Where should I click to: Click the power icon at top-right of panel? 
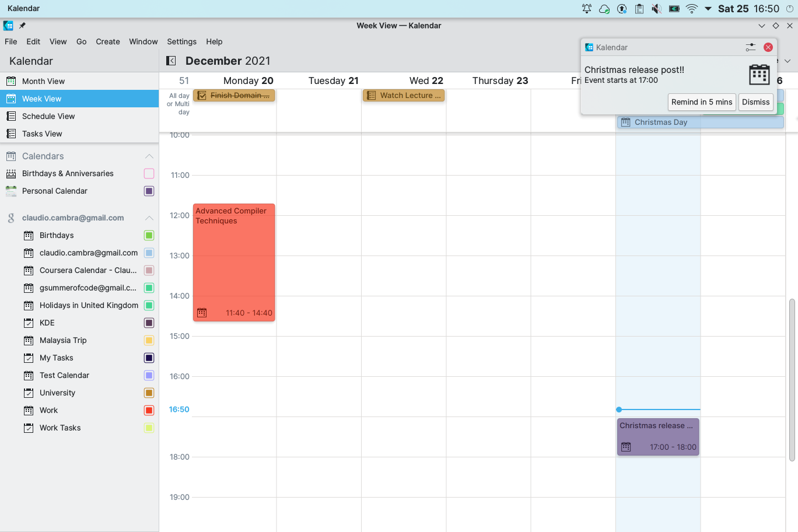(790, 9)
